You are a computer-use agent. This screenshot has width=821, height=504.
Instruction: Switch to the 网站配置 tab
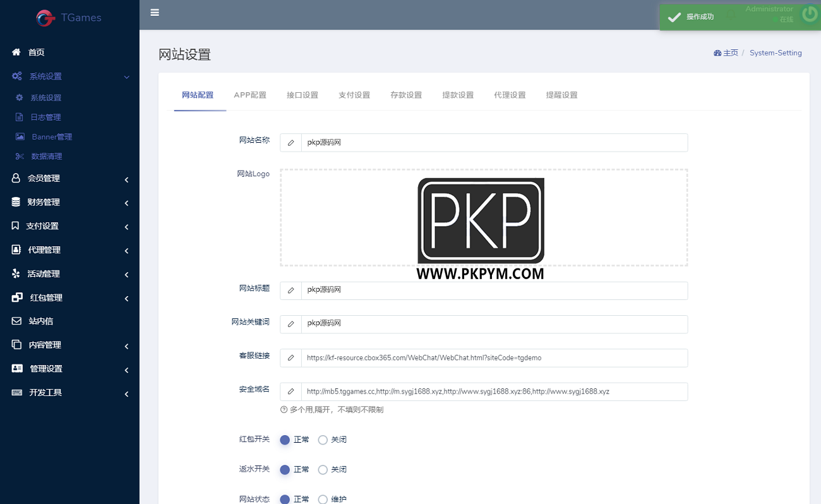click(x=198, y=95)
